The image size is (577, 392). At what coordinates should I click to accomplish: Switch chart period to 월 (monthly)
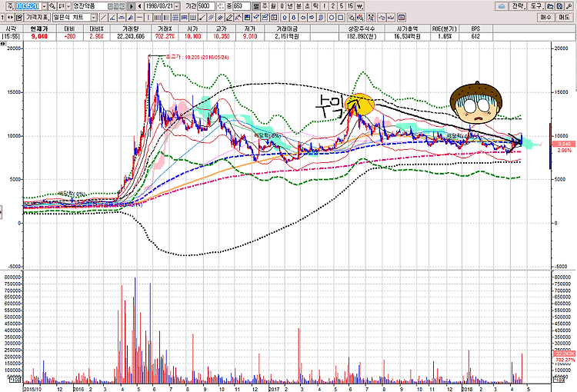click(273, 6)
